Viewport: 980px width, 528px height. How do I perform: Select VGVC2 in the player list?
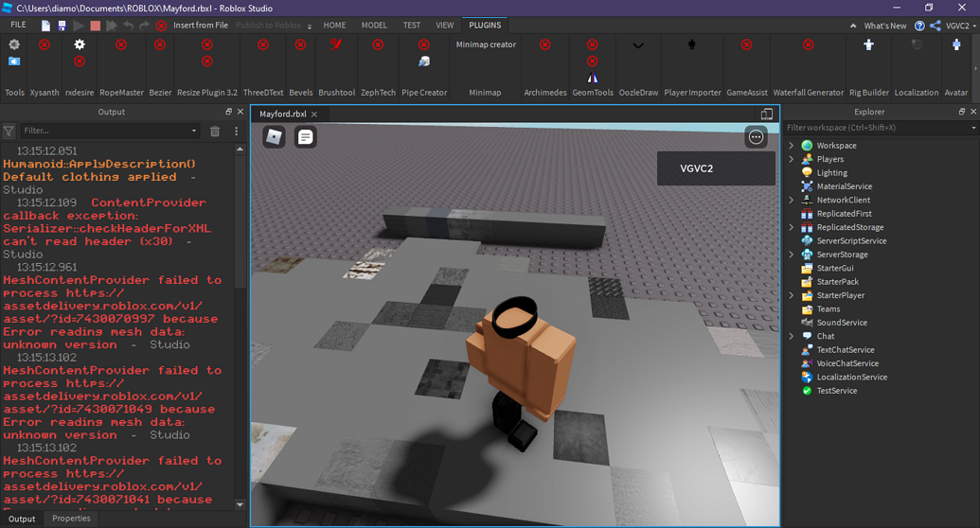point(716,168)
